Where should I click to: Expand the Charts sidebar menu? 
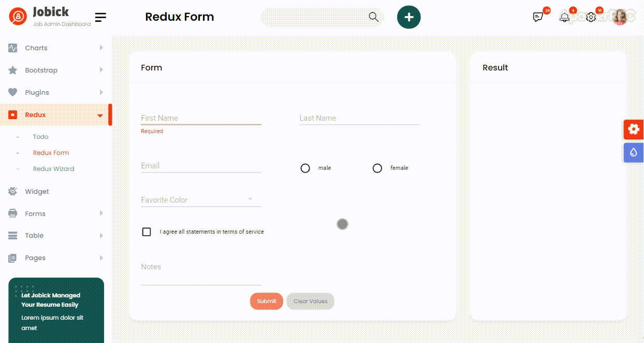point(56,48)
